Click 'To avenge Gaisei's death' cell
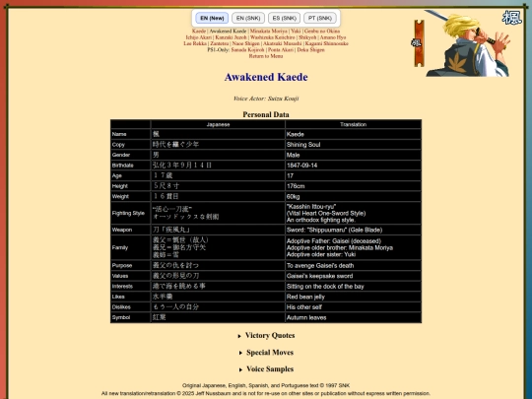This screenshot has height=399, width=532. coord(354,266)
